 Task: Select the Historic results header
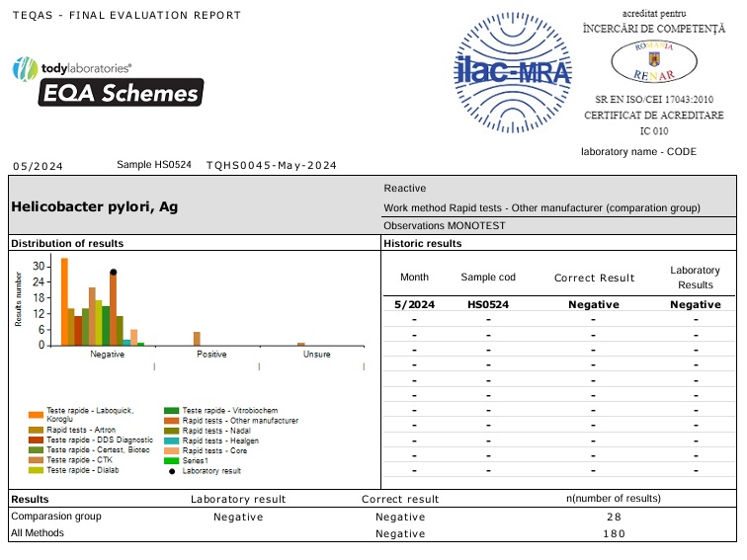coord(422,243)
